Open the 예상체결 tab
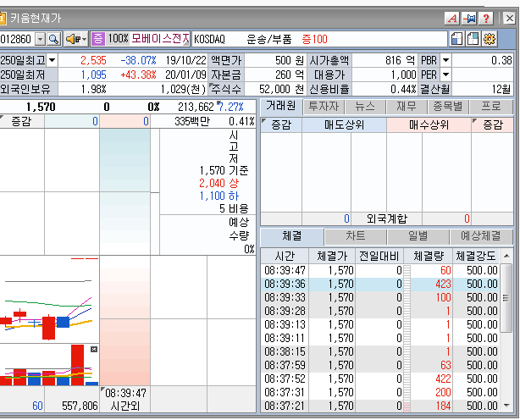Image resolution: width=520 pixels, height=420 pixels. click(481, 236)
